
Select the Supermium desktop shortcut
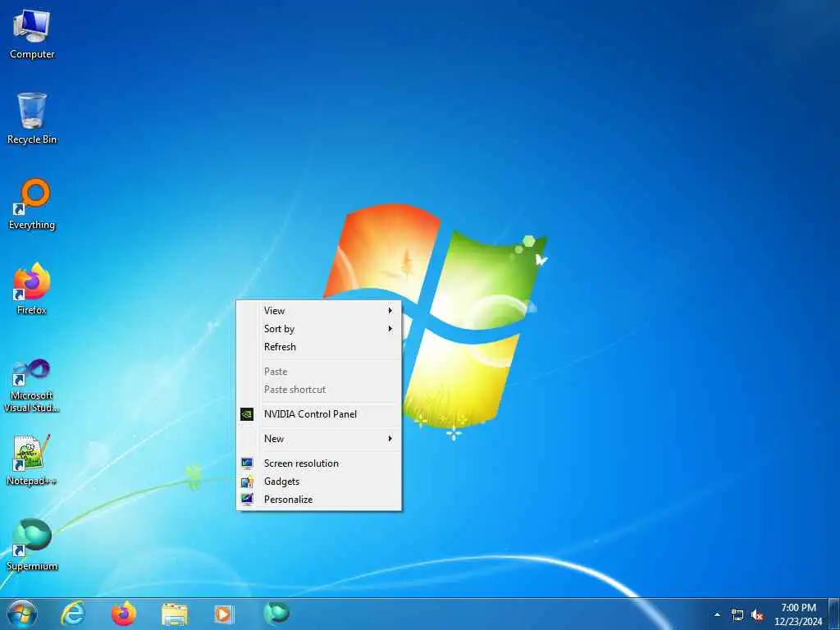(32, 545)
